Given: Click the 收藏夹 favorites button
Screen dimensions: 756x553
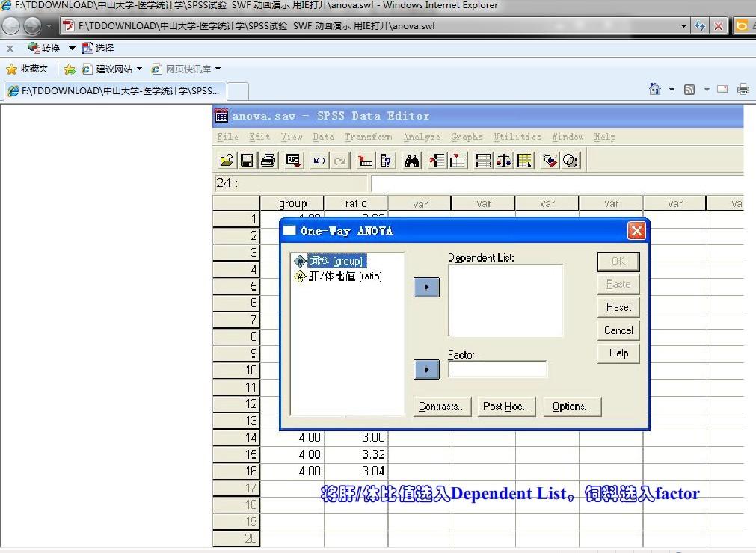Looking at the screenshot, I should 27,69.
